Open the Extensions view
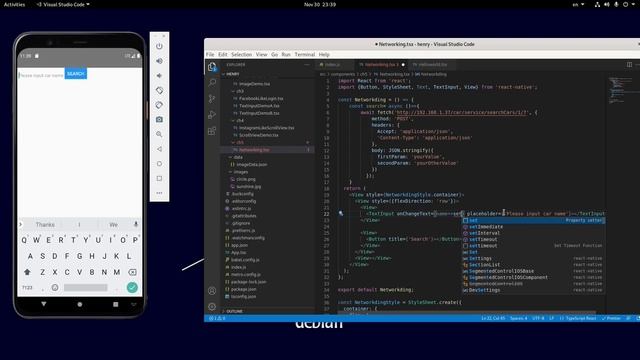 point(212,131)
